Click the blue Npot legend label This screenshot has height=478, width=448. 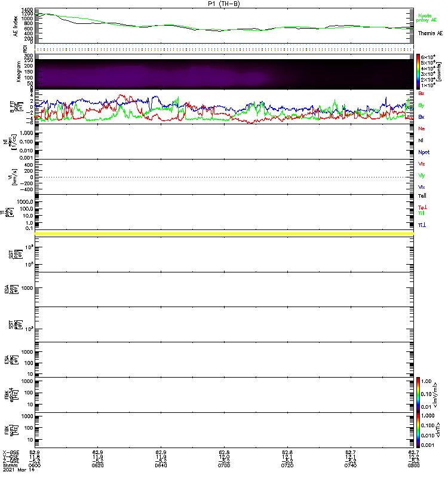pyautogui.click(x=424, y=152)
